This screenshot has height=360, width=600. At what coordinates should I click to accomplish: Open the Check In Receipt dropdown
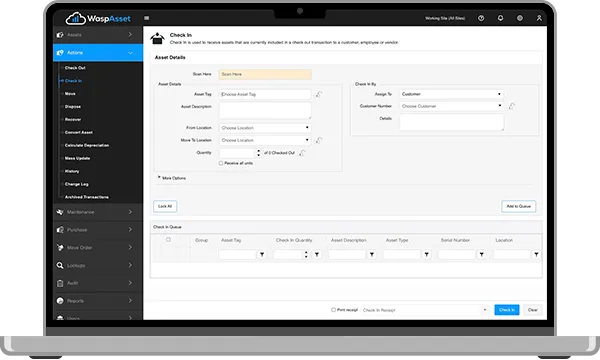click(425, 310)
